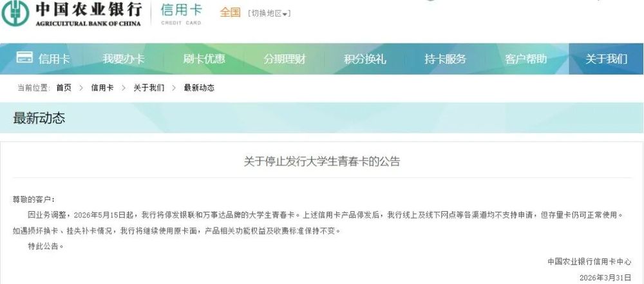644x284 pixels.
Task: Open the 切换地区 region dropdown
Action: coord(269,14)
